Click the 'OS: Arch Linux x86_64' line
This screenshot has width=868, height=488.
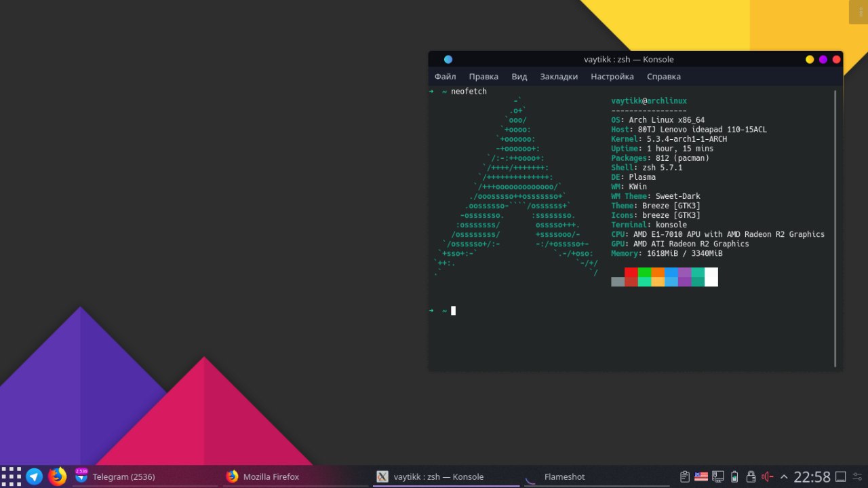[658, 120]
